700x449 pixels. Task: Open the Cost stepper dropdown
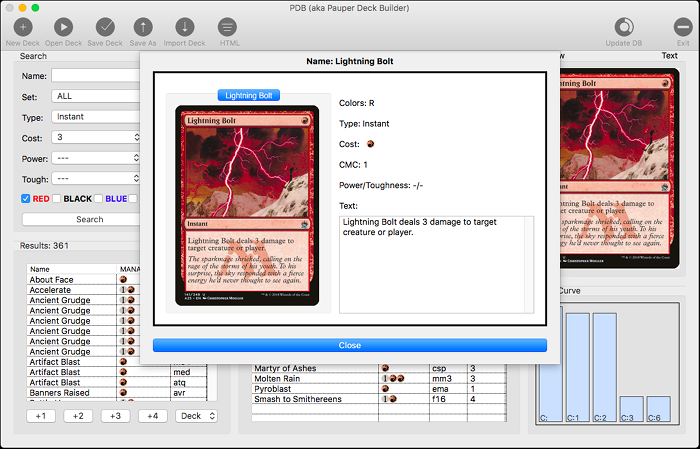pos(96,137)
